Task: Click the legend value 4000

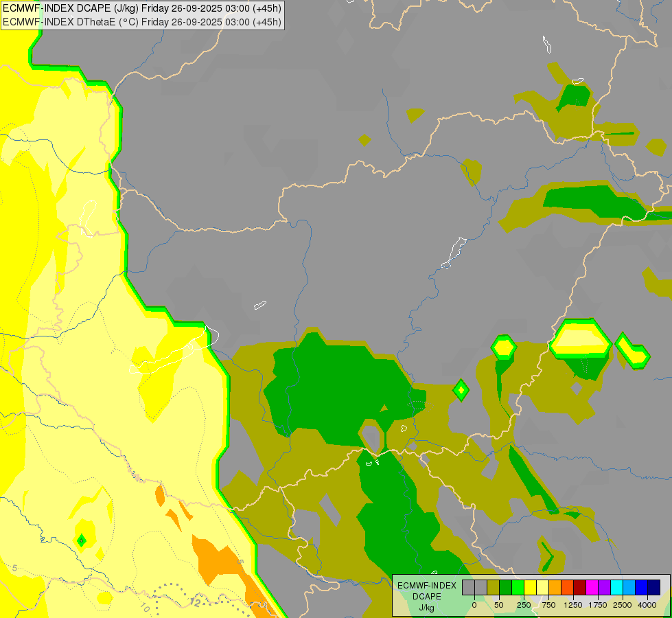Action: tap(647, 605)
